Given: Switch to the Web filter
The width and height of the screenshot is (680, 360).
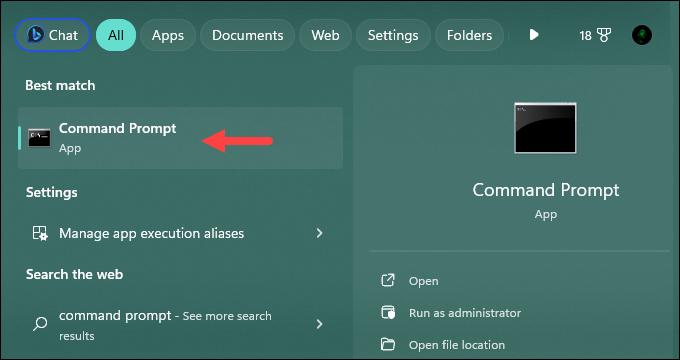Looking at the screenshot, I should (x=325, y=35).
